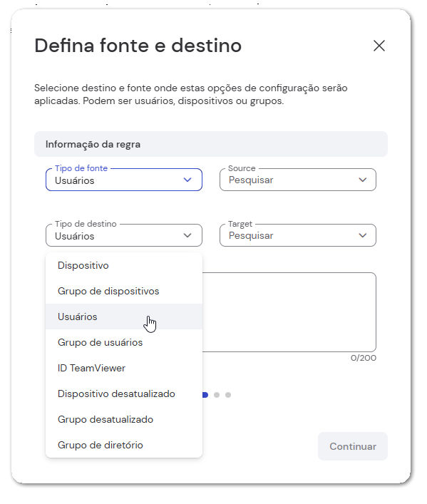Click the chevron arrow in Target field
427x504 pixels.
point(363,235)
